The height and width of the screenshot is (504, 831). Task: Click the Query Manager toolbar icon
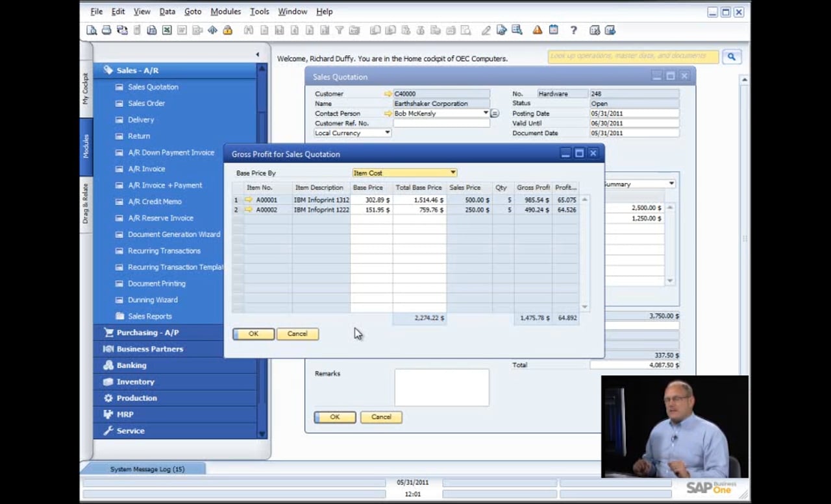[517, 30]
